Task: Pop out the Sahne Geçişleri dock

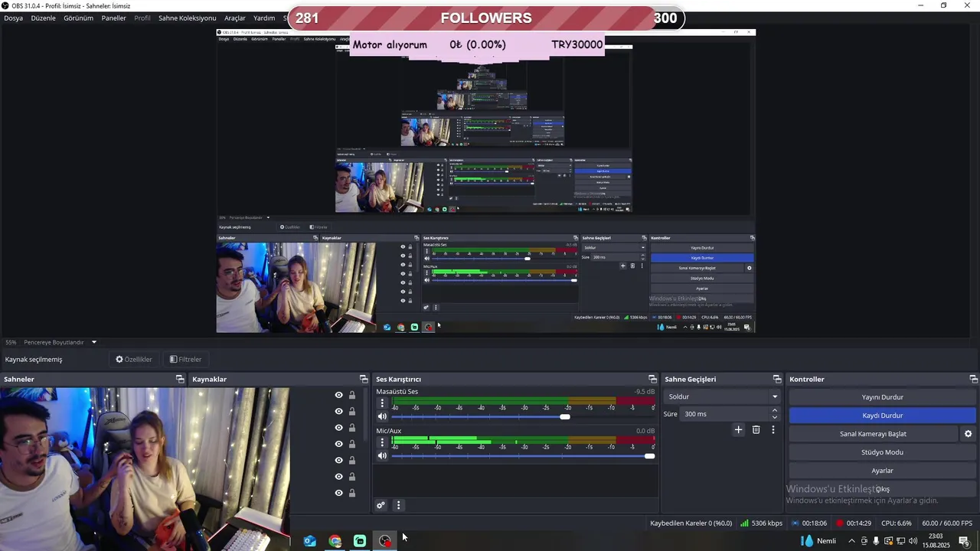Action: pyautogui.click(x=777, y=379)
